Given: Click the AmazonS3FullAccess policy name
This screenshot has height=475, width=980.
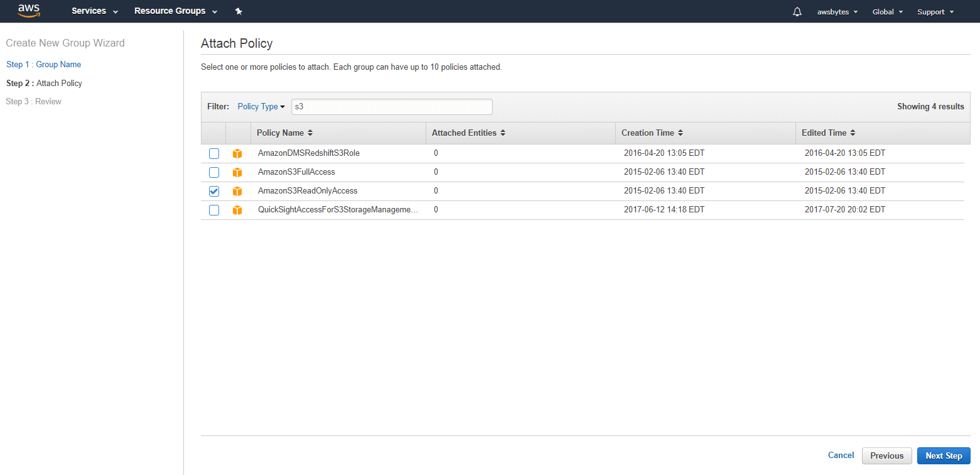Looking at the screenshot, I should point(296,172).
